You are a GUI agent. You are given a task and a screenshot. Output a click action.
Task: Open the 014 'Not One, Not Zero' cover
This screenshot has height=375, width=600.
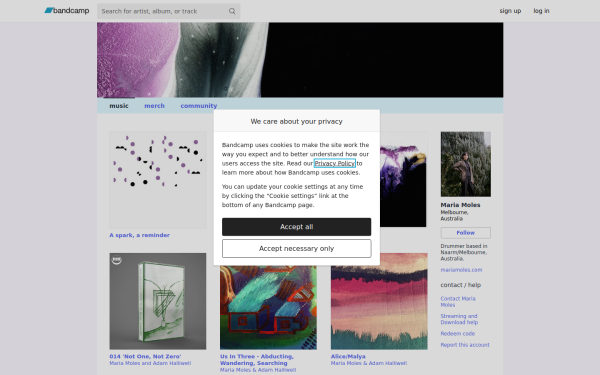(x=158, y=301)
